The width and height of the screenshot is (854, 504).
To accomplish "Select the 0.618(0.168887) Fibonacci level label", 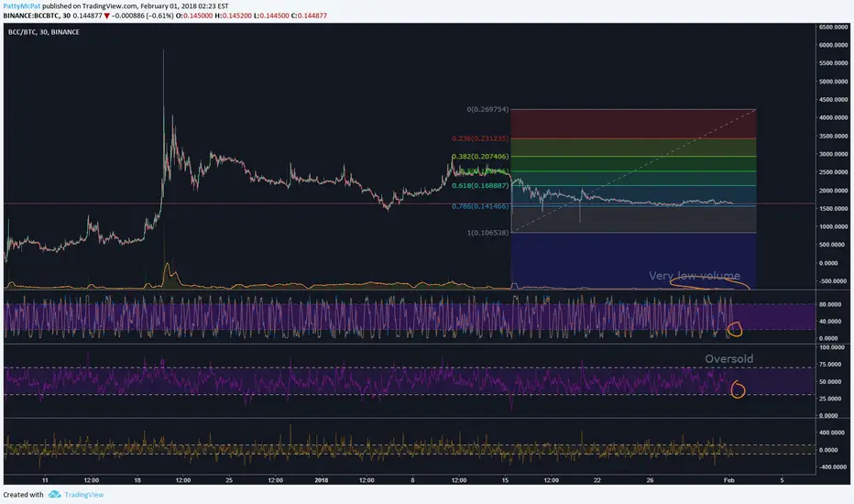I will (480, 186).
